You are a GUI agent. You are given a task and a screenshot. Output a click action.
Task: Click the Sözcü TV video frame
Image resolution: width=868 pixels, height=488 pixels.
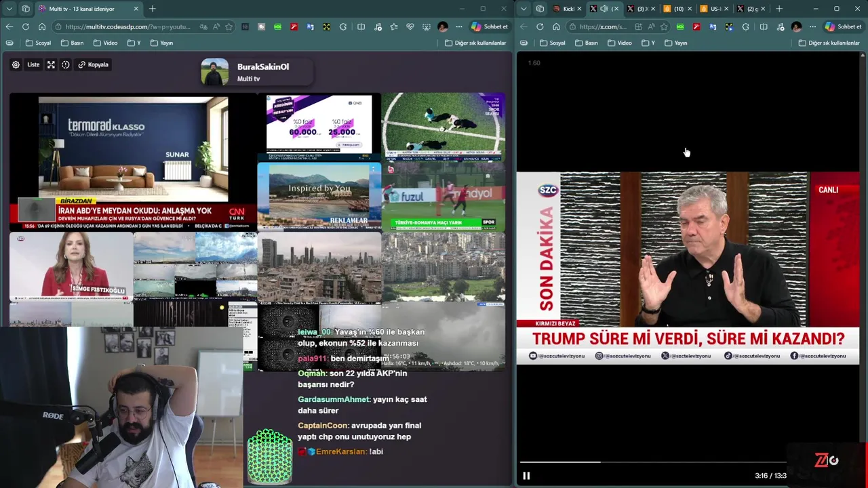(688, 268)
